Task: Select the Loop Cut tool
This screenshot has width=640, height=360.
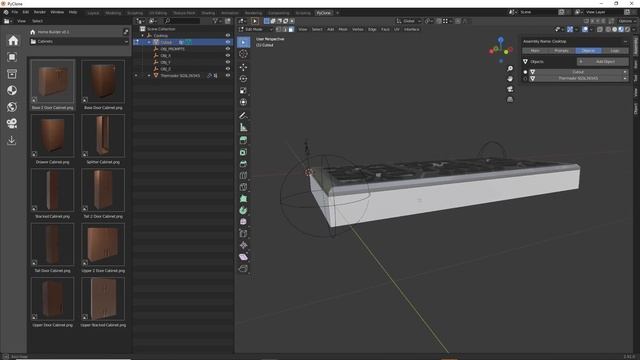Action: point(243,176)
